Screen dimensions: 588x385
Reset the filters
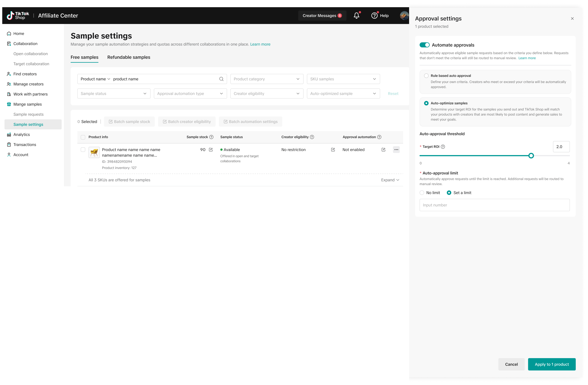tap(393, 94)
